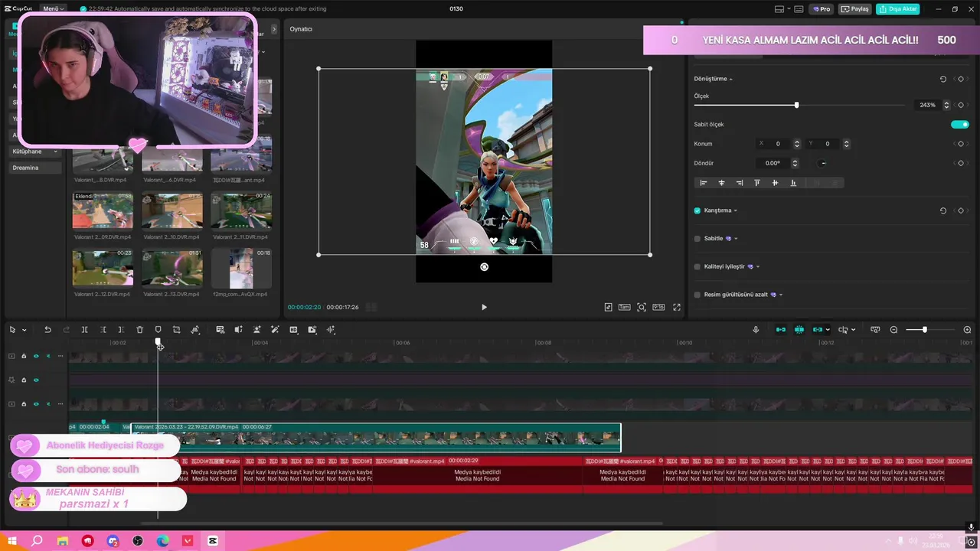The width and height of the screenshot is (980, 551).
Task: Enable the Sabitle checkbox
Action: coord(697,239)
